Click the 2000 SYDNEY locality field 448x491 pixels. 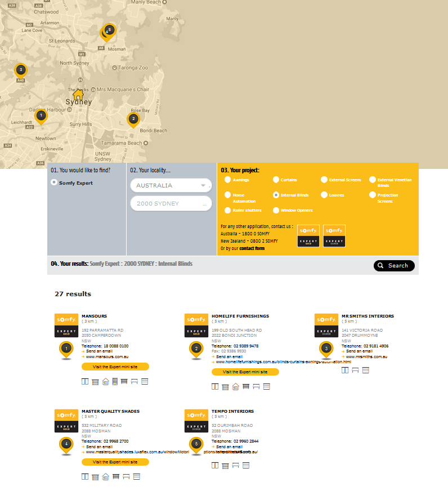(x=171, y=203)
